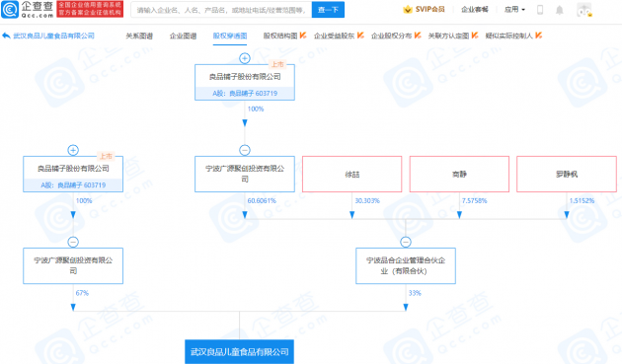The height and width of the screenshot is (364, 622).
Task: Click the notification bell icon
Action: 560,10
